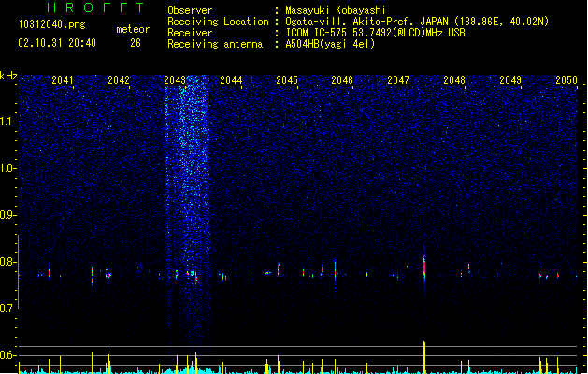Click the 2048 time marker
The image size is (588, 374).
pyautogui.click(x=454, y=80)
